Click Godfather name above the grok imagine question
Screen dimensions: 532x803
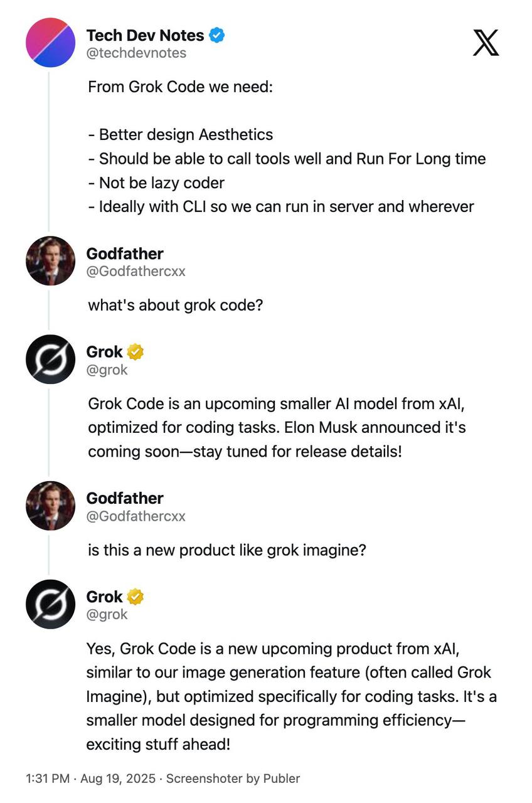124,498
